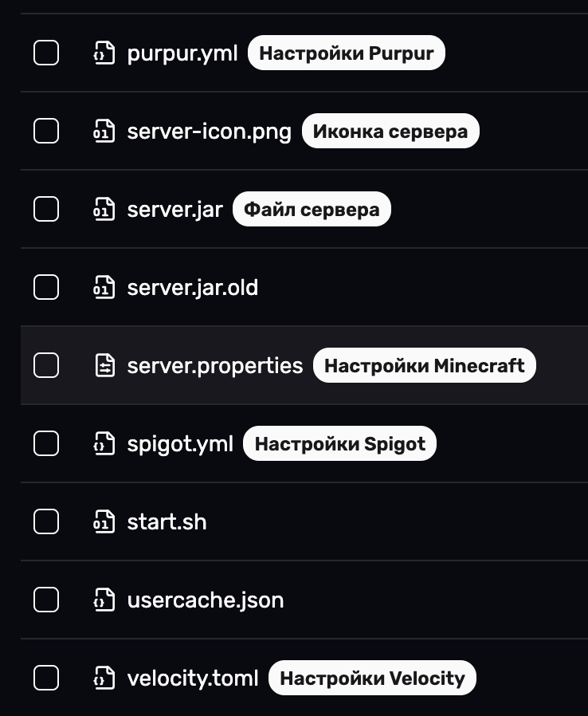588x716 pixels.
Task: Click the start.sh binary file icon
Action: tap(104, 522)
